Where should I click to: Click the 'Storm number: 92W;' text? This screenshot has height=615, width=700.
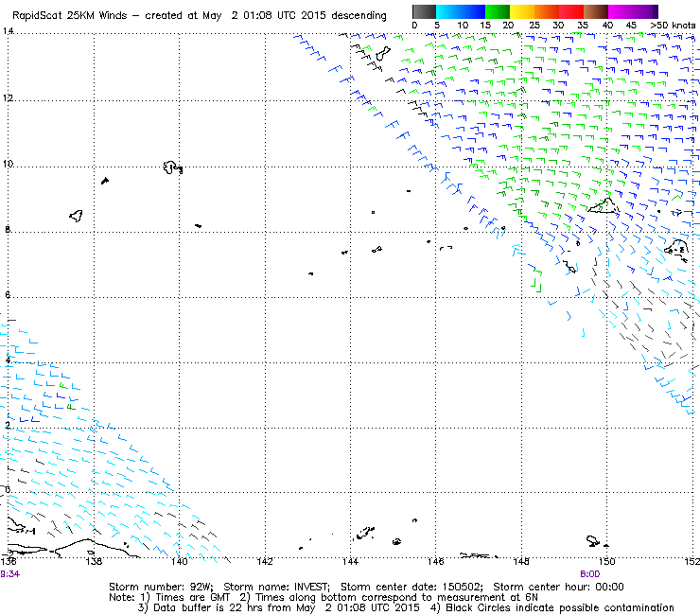click(x=161, y=588)
